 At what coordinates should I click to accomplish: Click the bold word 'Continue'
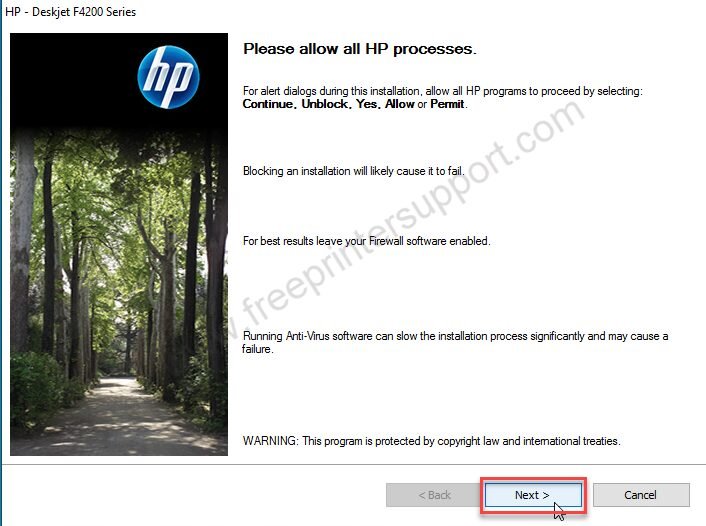click(268, 104)
